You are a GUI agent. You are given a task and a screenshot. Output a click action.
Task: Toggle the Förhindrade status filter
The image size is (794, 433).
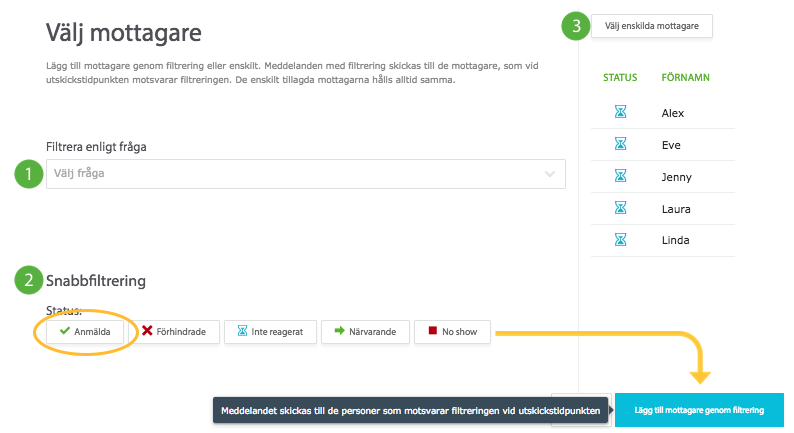[175, 332]
